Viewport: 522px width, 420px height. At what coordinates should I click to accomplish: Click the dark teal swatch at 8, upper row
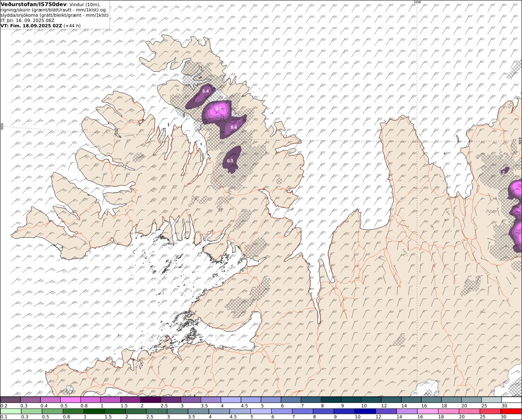click(x=331, y=400)
